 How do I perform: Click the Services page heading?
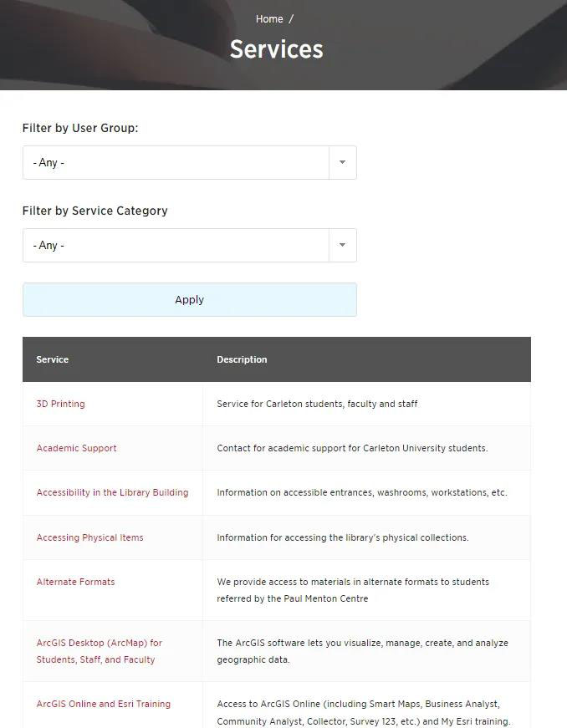coord(276,49)
